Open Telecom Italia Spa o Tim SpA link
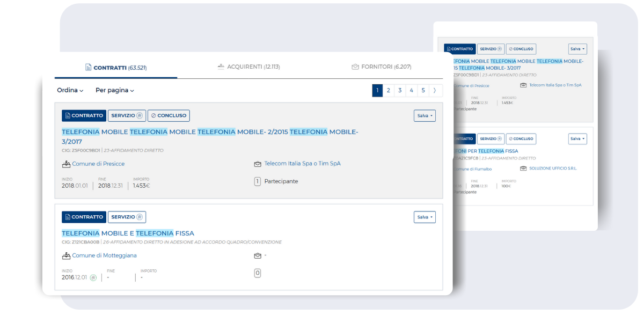The width and height of the screenshot is (644, 322). tap(302, 164)
